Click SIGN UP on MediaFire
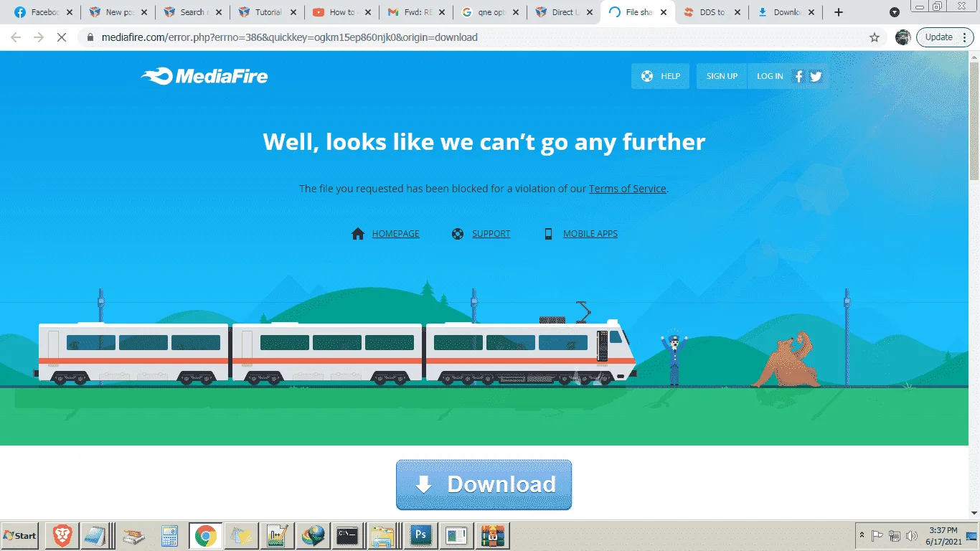Image resolution: width=980 pixels, height=551 pixels. tap(722, 76)
